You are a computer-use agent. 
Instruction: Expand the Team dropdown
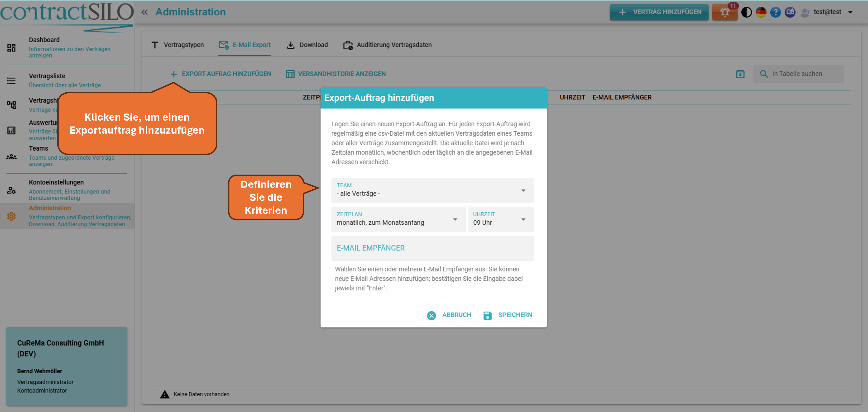[x=432, y=191]
